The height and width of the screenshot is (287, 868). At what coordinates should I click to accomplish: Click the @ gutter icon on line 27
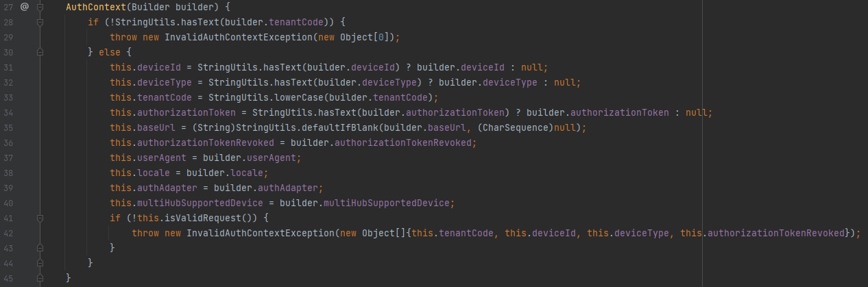click(x=24, y=7)
